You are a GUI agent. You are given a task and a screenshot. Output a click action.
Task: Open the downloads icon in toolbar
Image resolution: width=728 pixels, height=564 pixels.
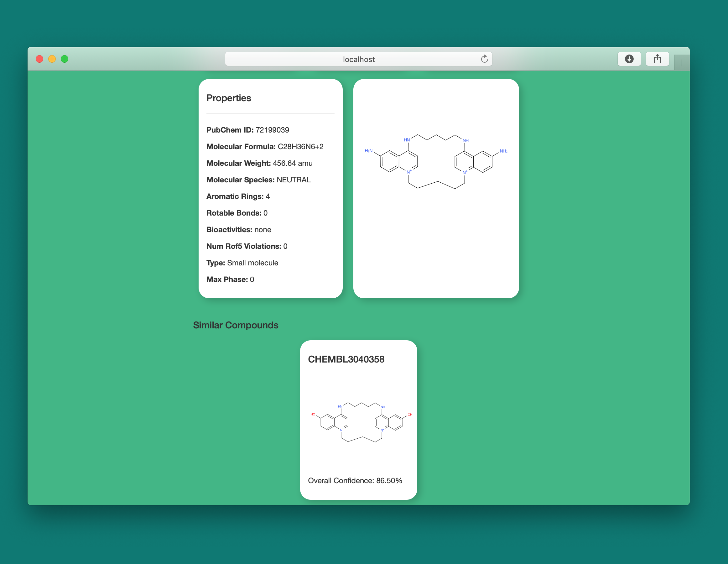click(629, 59)
